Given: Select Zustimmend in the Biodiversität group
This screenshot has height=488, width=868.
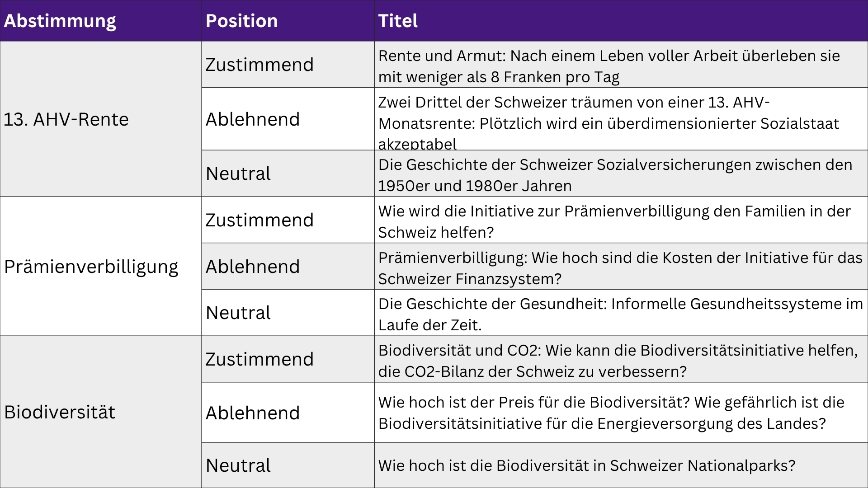Looking at the screenshot, I should tap(259, 359).
